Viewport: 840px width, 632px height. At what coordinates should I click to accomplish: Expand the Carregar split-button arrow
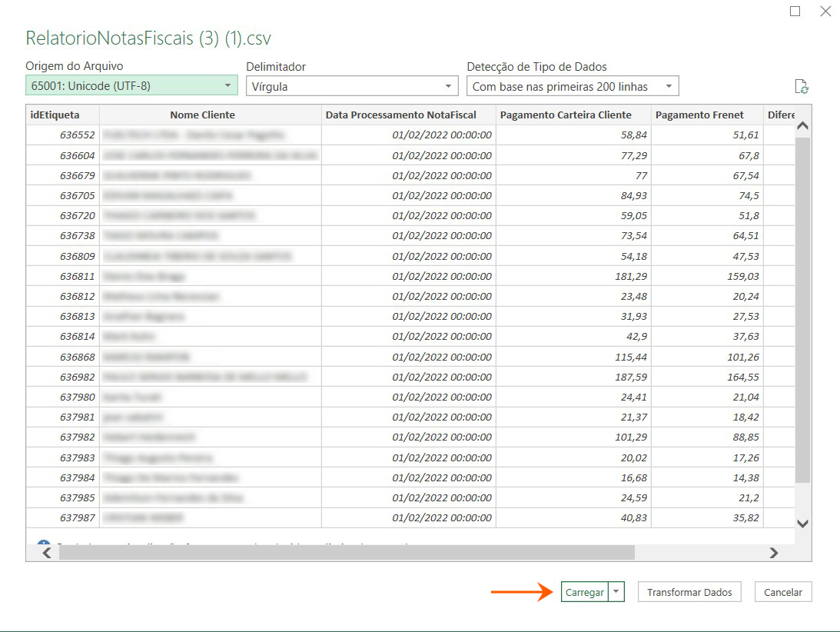(617, 592)
